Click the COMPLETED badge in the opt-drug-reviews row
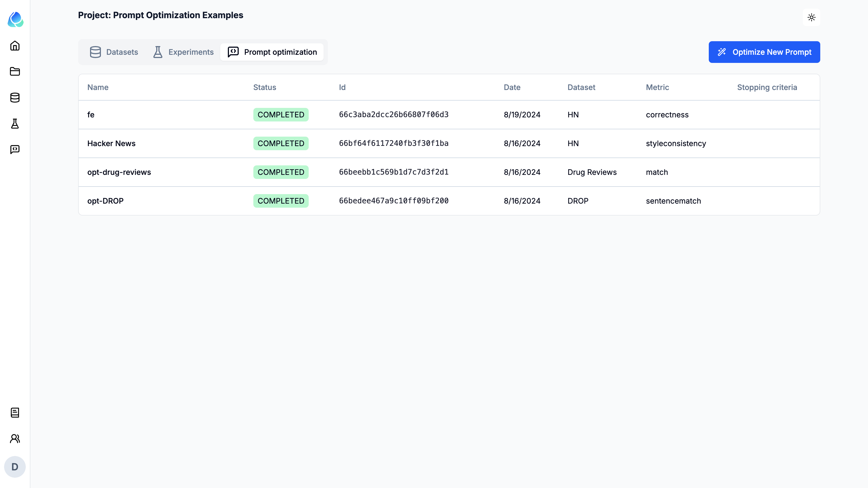This screenshot has width=868, height=488. [281, 172]
